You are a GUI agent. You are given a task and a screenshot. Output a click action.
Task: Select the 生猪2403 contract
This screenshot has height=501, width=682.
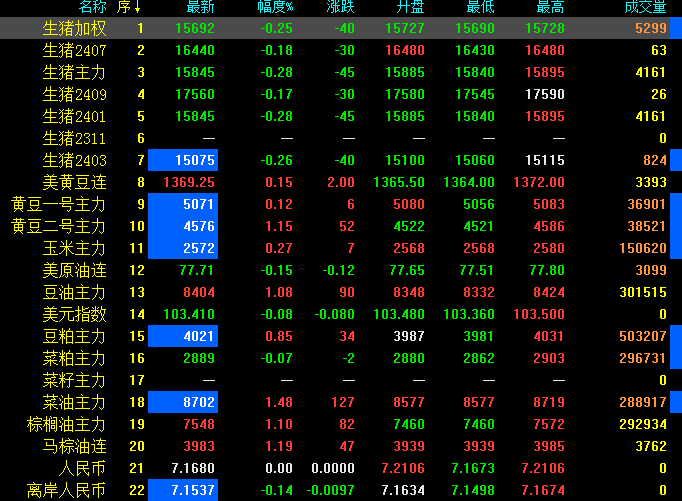click(x=341, y=160)
